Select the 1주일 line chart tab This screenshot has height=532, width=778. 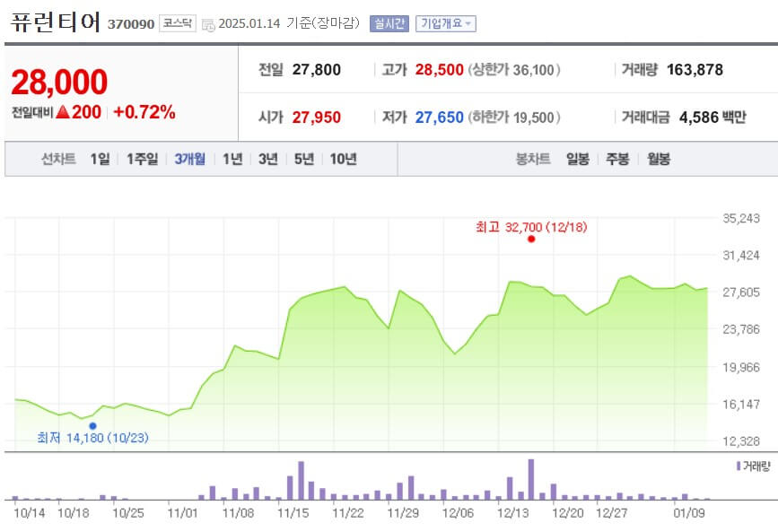pos(142,159)
